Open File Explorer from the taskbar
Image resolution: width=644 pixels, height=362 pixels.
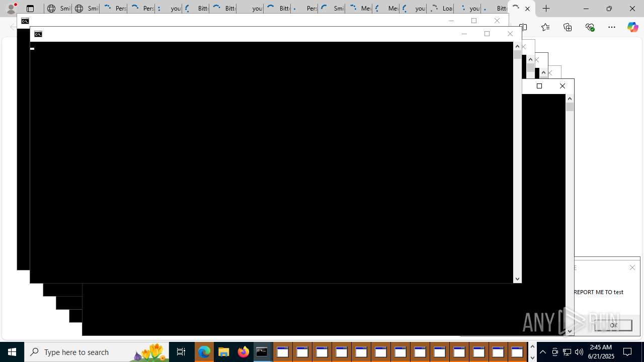(x=223, y=352)
